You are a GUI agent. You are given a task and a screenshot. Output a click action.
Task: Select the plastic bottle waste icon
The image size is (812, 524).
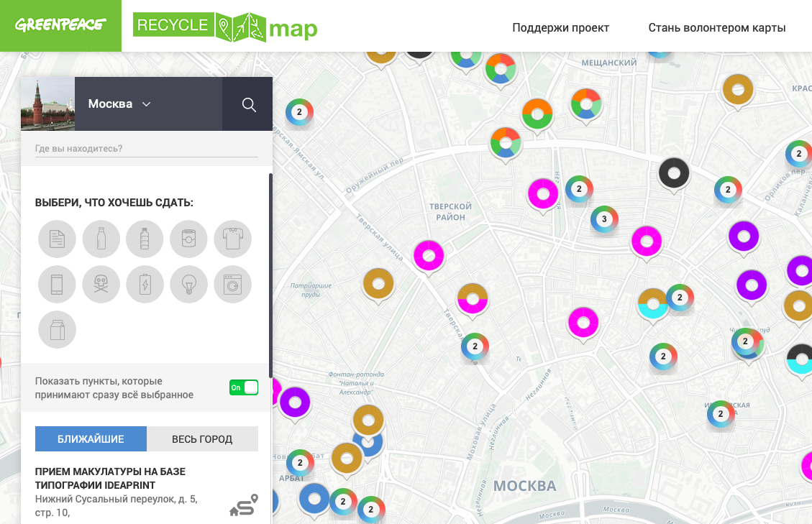pos(145,239)
